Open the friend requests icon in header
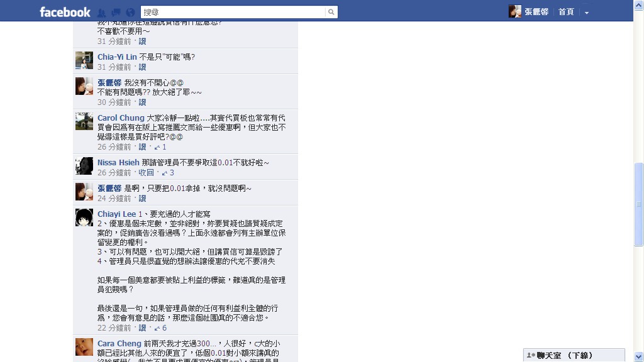Screen dimensions: 644x362 (x=102, y=13)
